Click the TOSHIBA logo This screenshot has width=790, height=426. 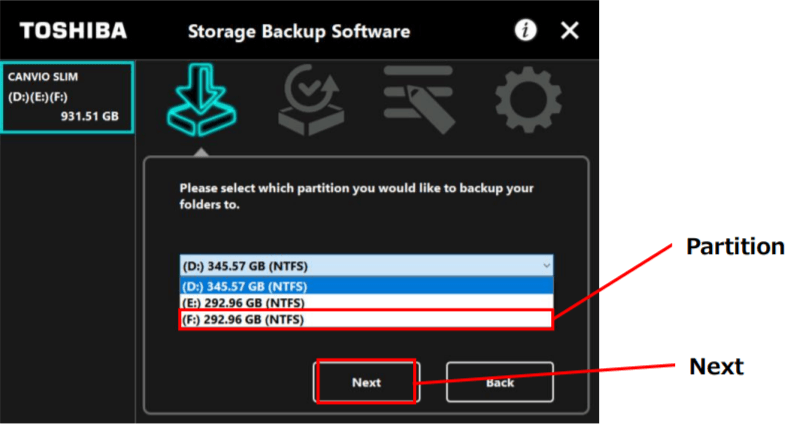(73, 30)
